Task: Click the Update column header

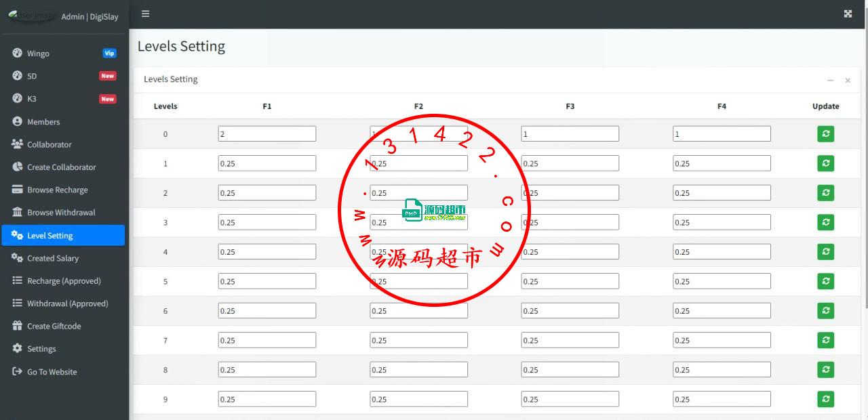Action: pos(826,106)
